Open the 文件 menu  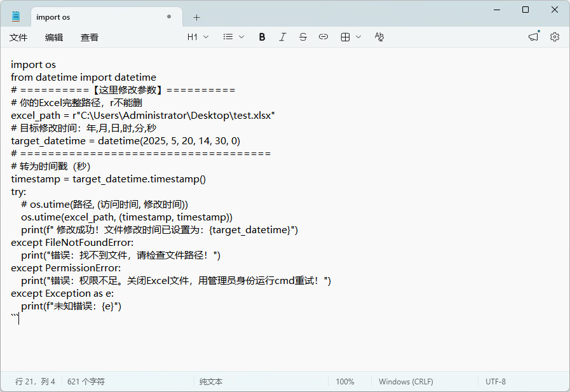[x=18, y=37]
